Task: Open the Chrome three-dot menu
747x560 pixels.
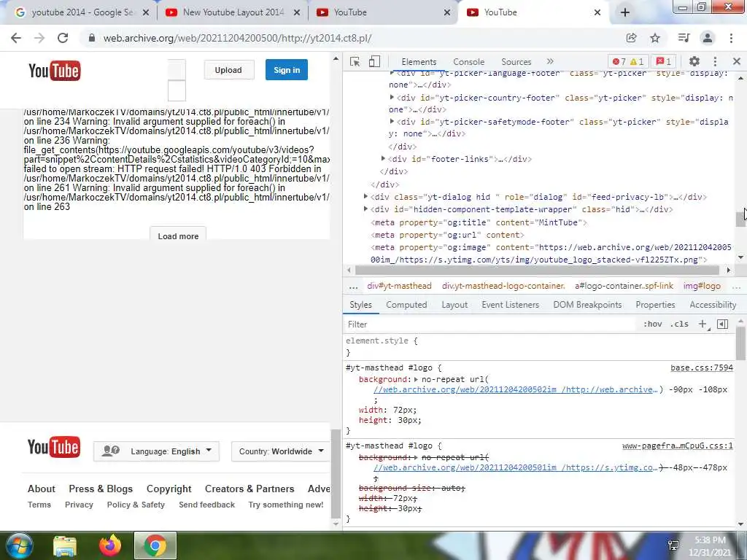Action: coord(731,38)
